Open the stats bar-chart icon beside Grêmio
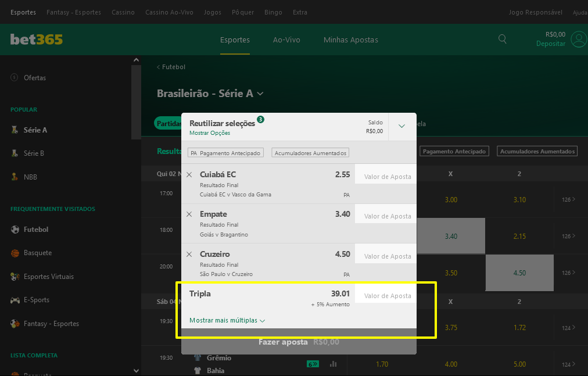The width and height of the screenshot is (588, 376). 333,364
